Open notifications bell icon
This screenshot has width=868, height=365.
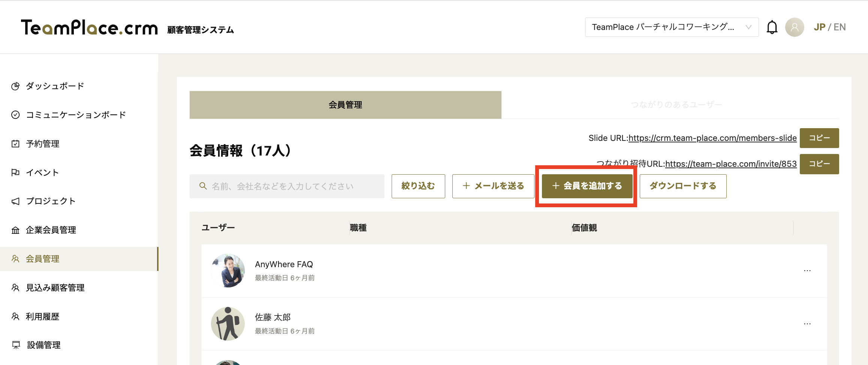tap(772, 27)
